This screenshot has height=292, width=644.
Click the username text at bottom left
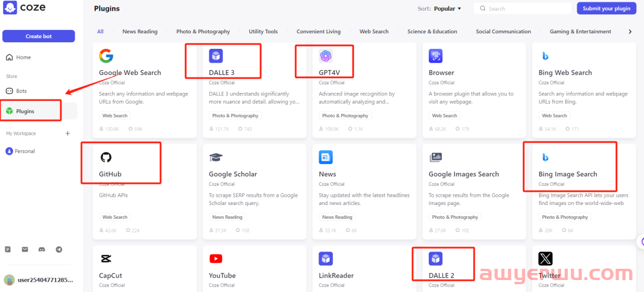pos(45,280)
